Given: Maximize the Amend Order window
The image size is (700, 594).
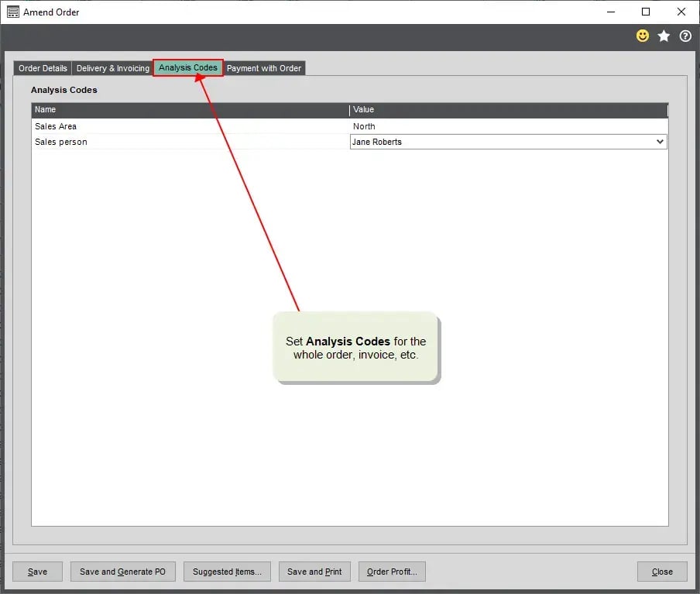Looking at the screenshot, I should click(646, 12).
